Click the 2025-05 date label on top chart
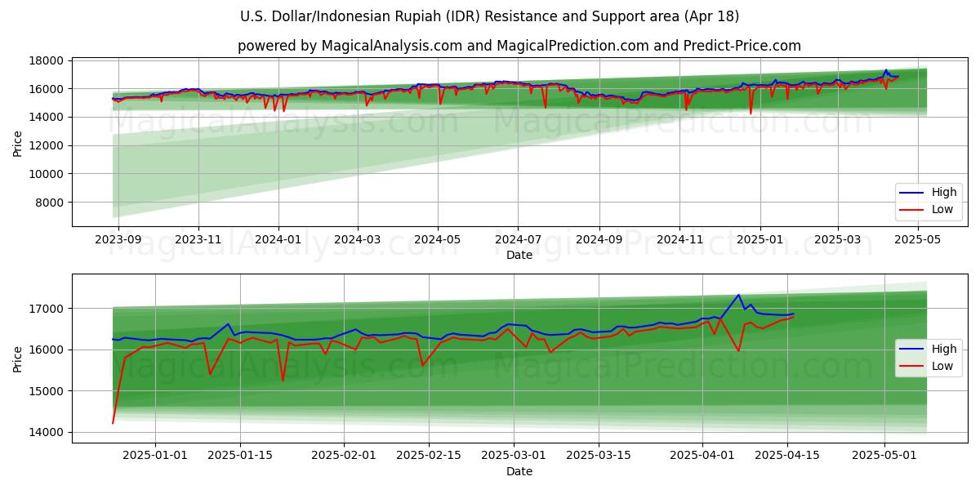 [x=919, y=240]
